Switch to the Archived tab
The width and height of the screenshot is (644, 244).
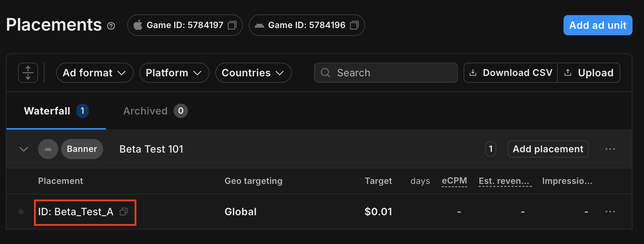pos(155,111)
